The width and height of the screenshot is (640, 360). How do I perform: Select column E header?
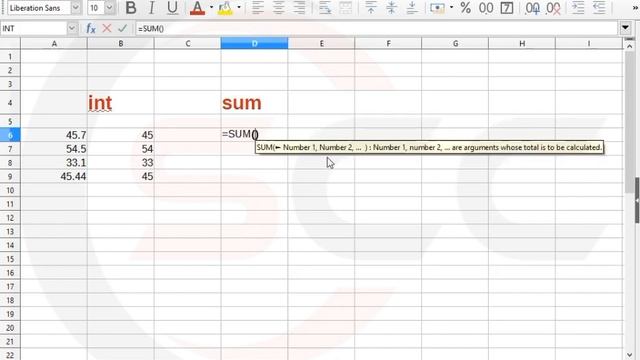click(321, 43)
